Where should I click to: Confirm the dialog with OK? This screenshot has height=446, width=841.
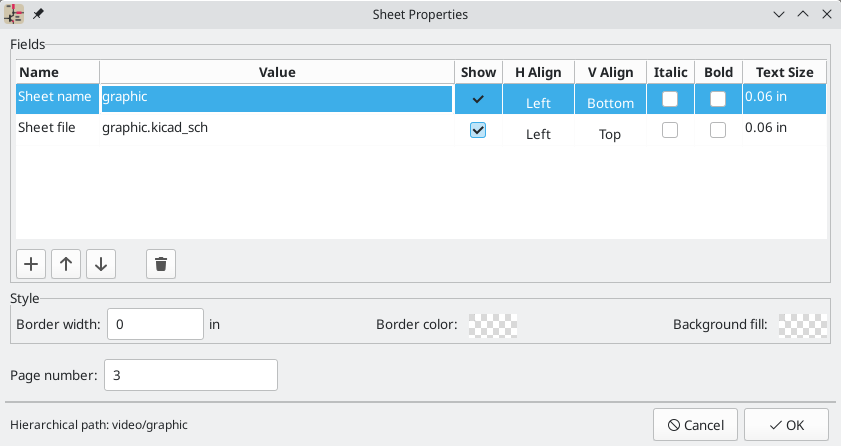(786, 425)
